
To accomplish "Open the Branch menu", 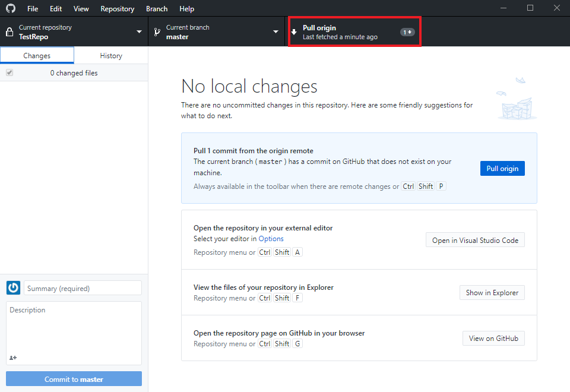I will coord(157,9).
